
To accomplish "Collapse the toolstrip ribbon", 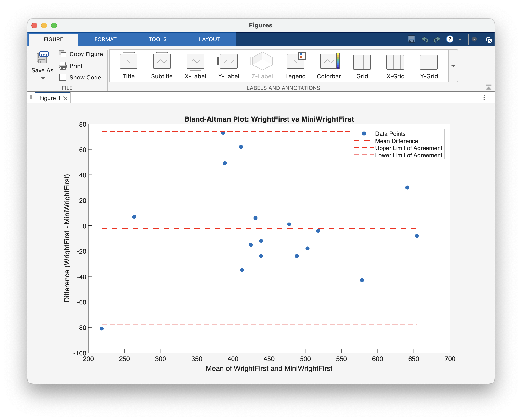I will [488, 87].
